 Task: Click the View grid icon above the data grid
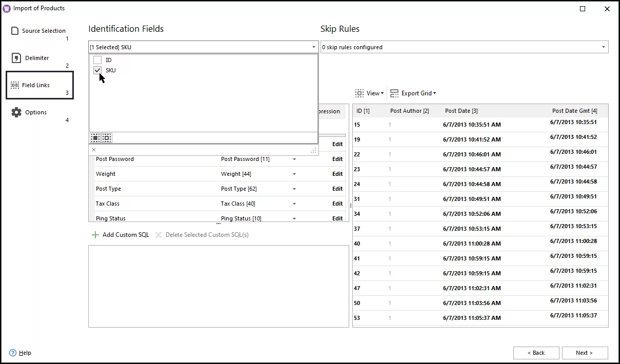tap(359, 93)
